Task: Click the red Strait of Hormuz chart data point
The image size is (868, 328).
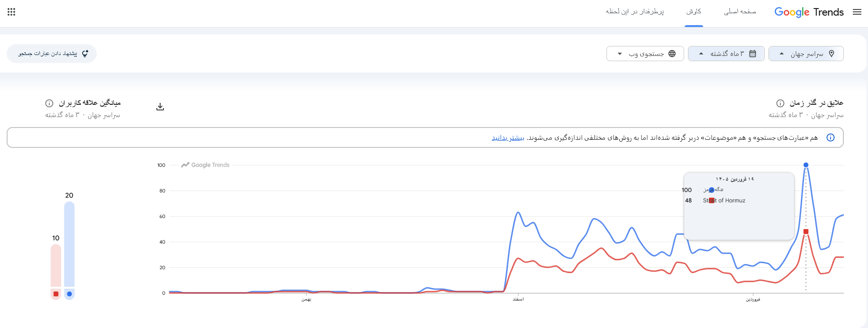Action: click(806, 231)
